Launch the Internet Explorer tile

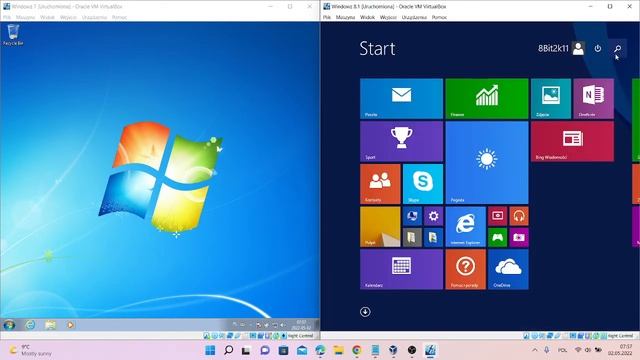465,227
